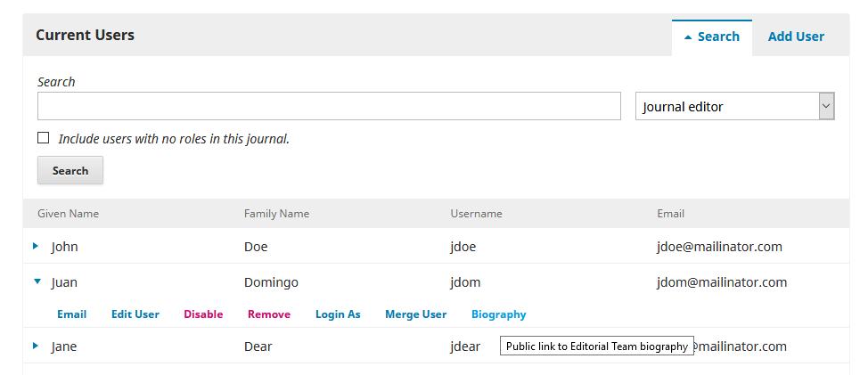Viewport: 868px width, 375px height.
Task: Switch to the Search tab
Action: tap(711, 37)
